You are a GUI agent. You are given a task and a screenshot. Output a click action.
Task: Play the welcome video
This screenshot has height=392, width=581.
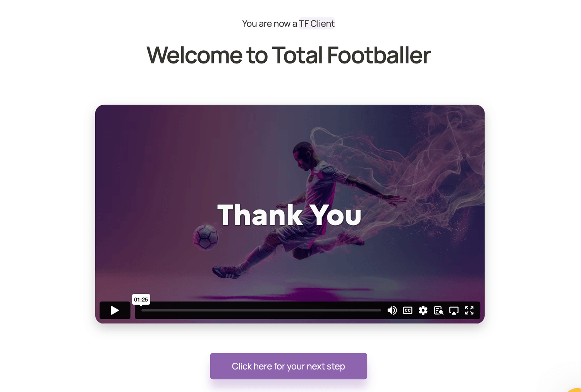(115, 310)
